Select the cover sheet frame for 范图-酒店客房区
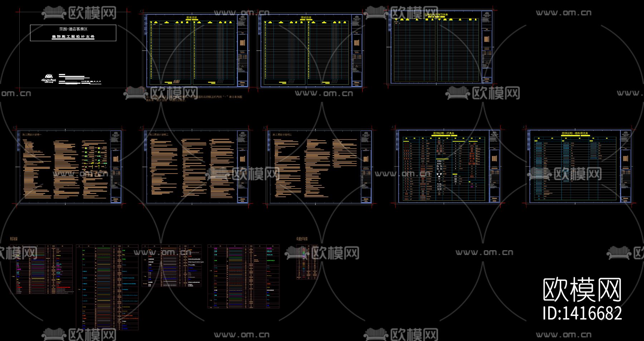 click(x=73, y=50)
